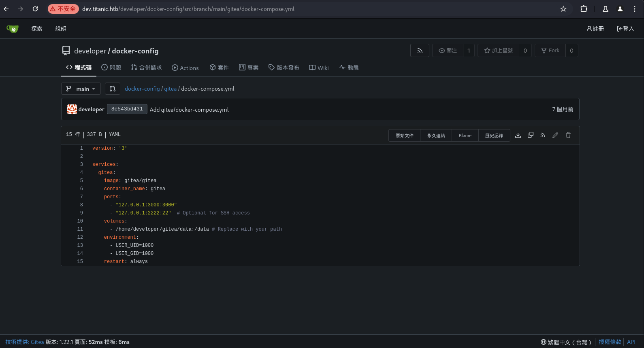Image resolution: width=644 pixels, height=348 pixels.
Task: Click 註冊 to register an account
Action: [595, 29]
